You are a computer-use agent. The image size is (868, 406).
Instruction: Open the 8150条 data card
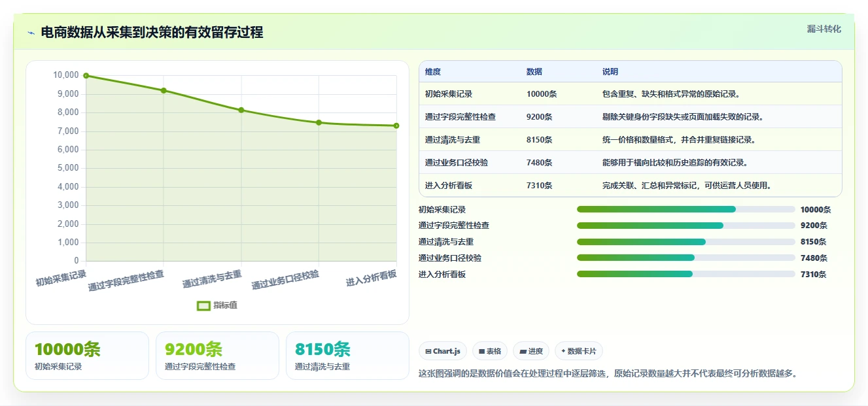pyautogui.click(x=347, y=356)
